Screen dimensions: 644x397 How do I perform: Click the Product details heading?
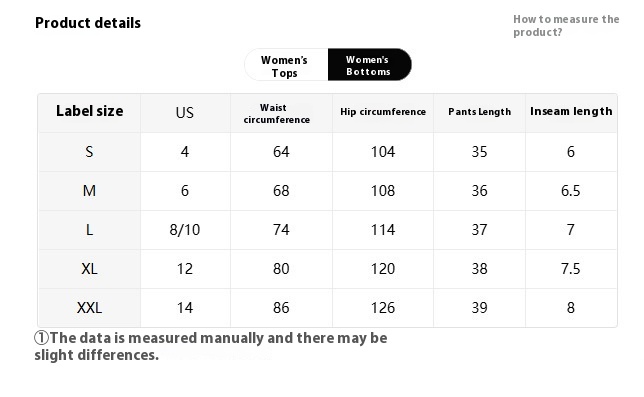(88, 23)
